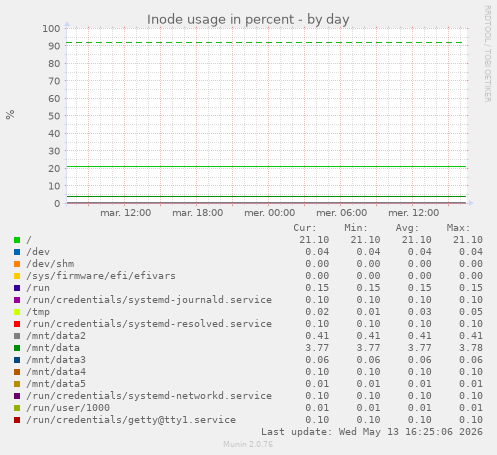Click the bright green line at 21 percent
This screenshot has width=497, height=455.
(266, 166)
